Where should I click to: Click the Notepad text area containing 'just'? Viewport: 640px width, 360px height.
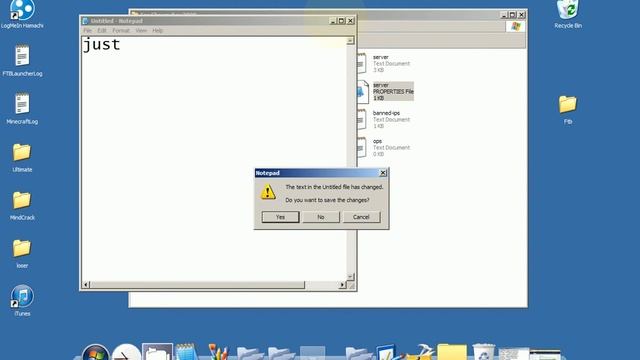pyautogui.click(x=214, y=158)
